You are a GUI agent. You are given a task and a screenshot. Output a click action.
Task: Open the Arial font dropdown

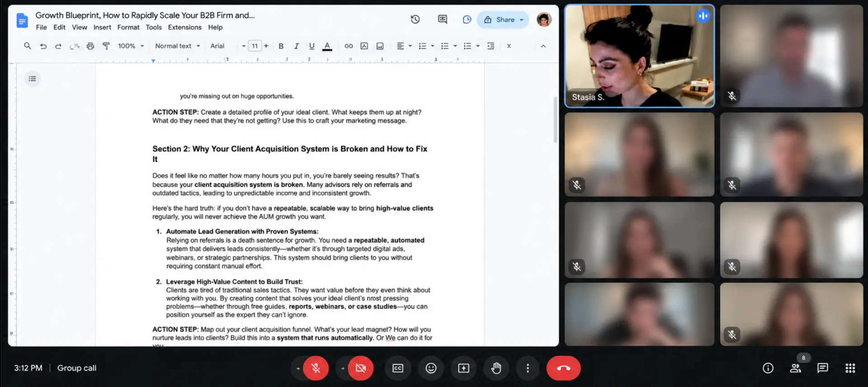click(x=228, y=46)
